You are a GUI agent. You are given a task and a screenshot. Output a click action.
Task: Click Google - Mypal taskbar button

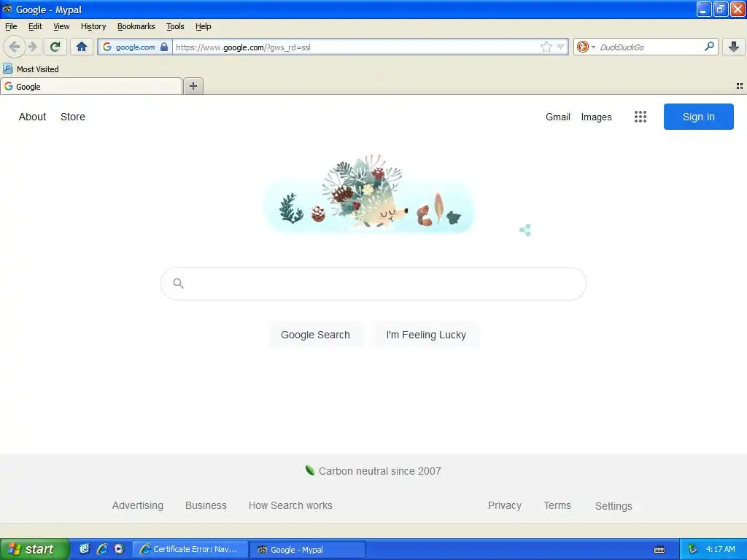click(x=307, y=549)
